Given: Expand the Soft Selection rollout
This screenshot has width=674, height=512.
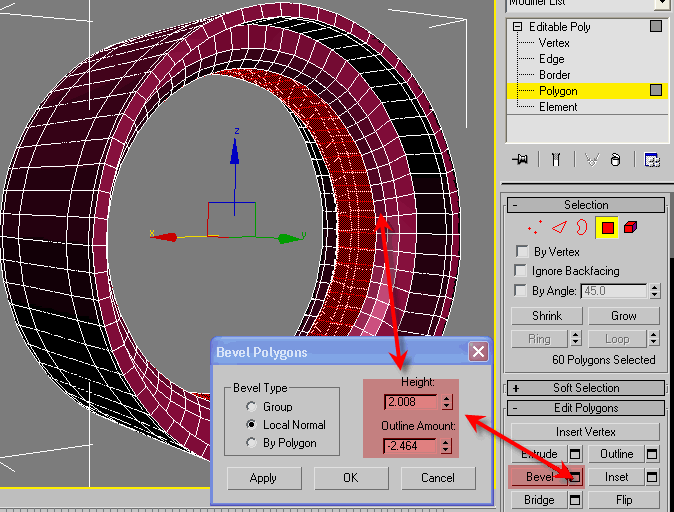Looking at the screenshot, I should click(516, 388).
